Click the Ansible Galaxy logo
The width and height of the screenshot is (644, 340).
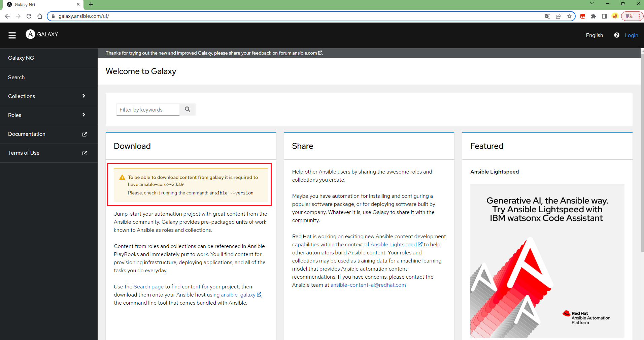42,34
